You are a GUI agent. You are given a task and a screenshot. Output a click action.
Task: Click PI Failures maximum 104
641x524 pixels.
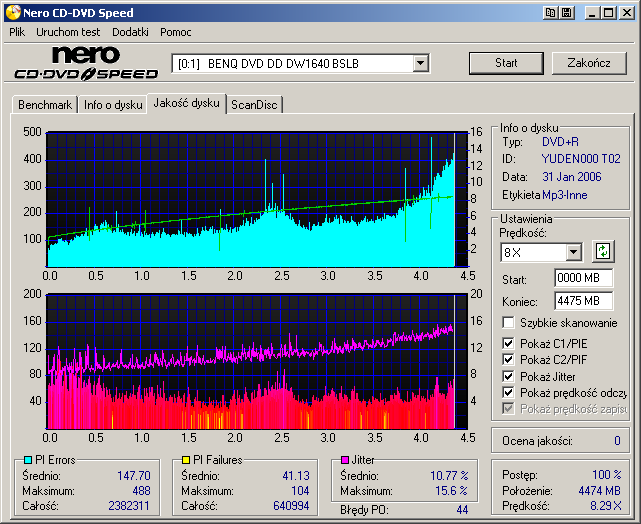click(300, 490)
